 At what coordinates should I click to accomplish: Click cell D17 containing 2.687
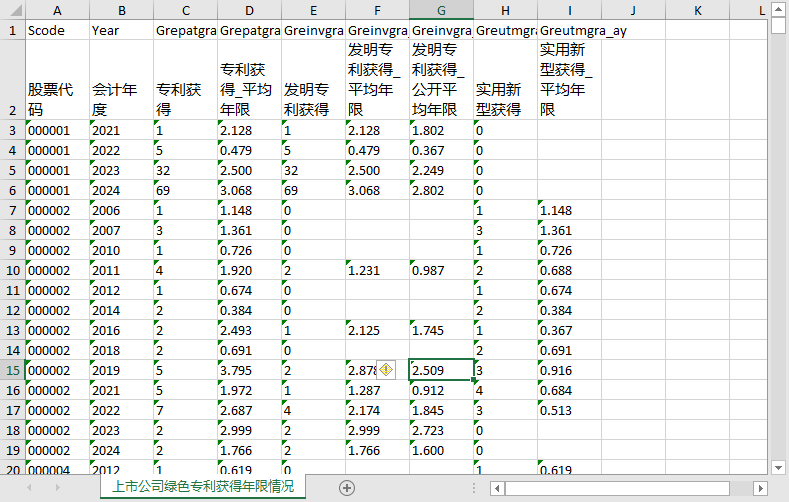(249, 410)
